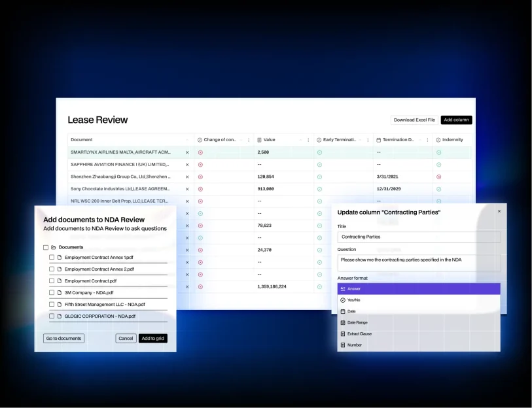
Task: Choose Yes/No as the answer format
Action: (x=353, y=300)
